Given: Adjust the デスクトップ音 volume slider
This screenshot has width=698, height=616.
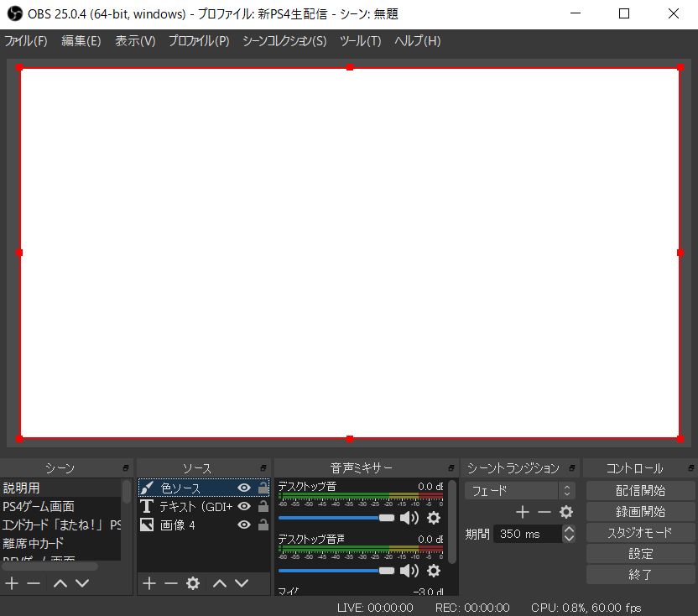Looking at the screenshot, I should click(336, 518).
